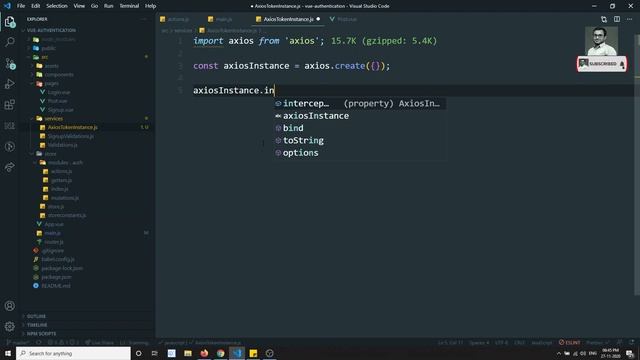Viewport: 640px width, 360px height.
Task: Expand the TIMELINE section
Action: (x=37, y=325)
